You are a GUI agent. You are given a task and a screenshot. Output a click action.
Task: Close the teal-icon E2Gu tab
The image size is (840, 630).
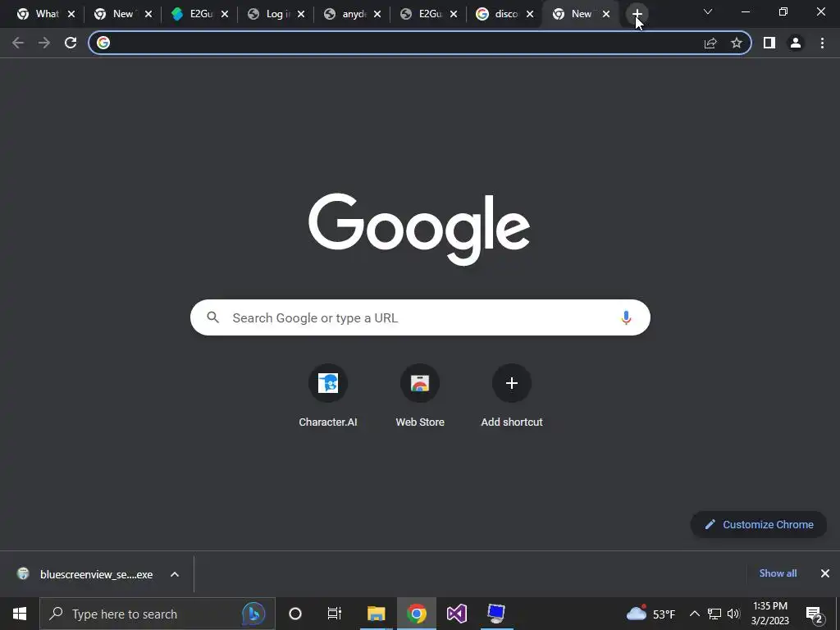225,15
